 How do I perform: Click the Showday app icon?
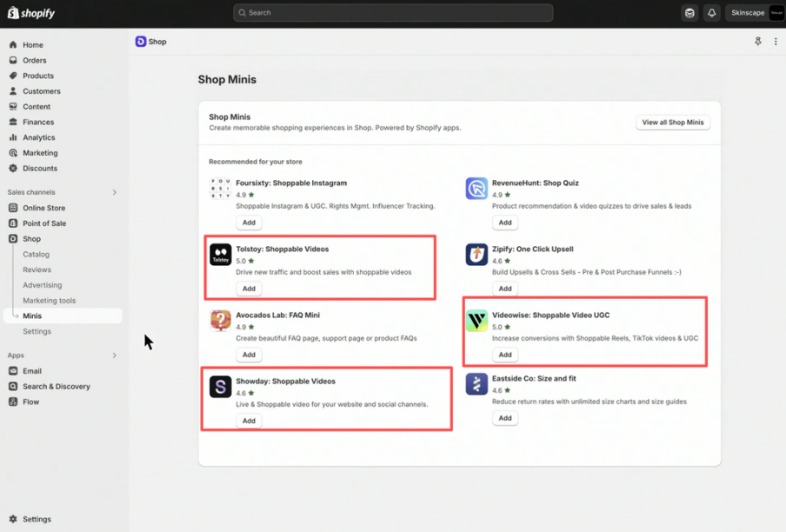[x=221, y=387]
